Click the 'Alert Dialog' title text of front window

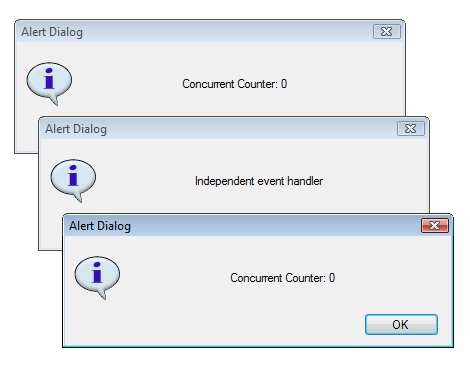(100, 226)
